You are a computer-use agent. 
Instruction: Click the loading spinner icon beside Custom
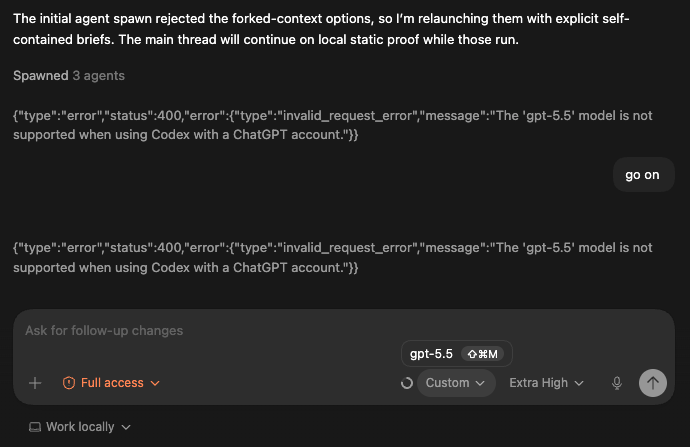pos(407,383)
